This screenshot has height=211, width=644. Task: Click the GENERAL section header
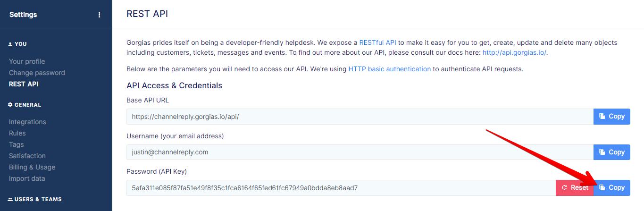pos(25,105)
